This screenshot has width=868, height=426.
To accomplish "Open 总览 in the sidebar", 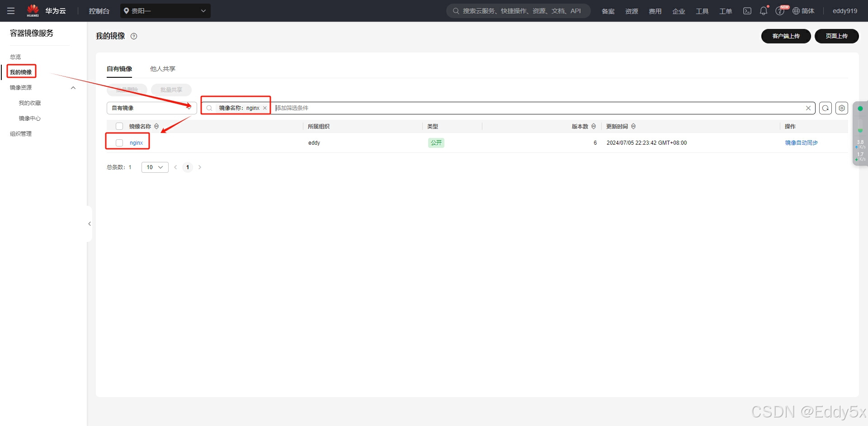I will 15,57.
